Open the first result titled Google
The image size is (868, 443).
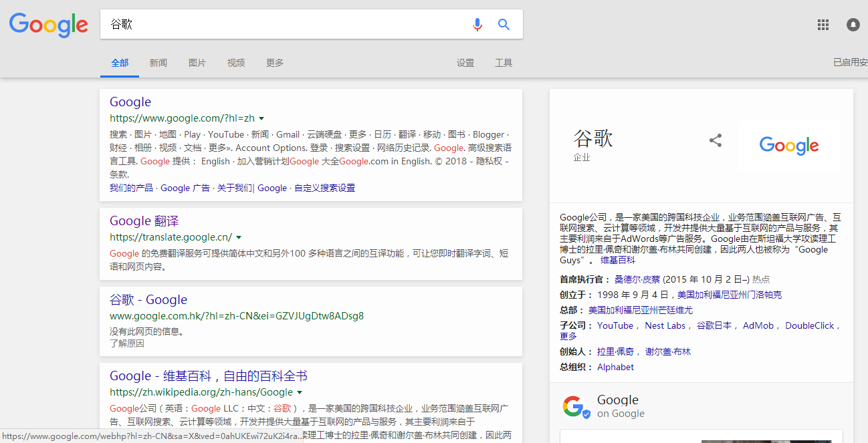pos(130,102)
